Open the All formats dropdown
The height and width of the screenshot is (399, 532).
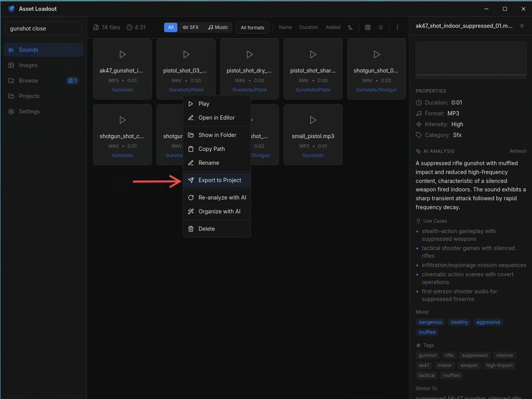(252, 27)
